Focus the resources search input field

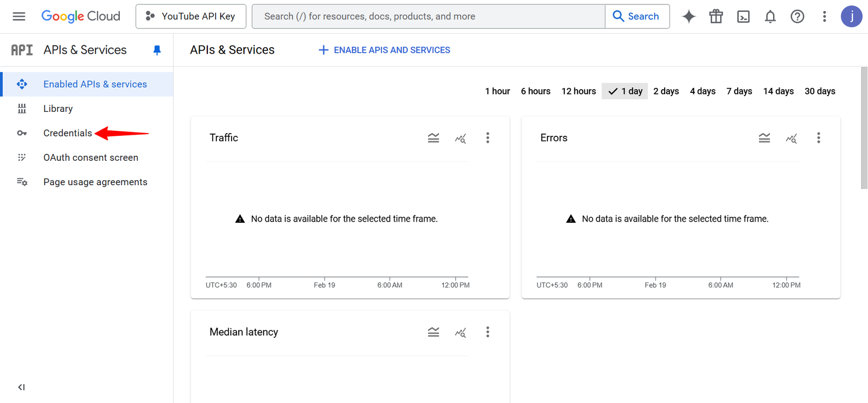[x=429, y=16]
